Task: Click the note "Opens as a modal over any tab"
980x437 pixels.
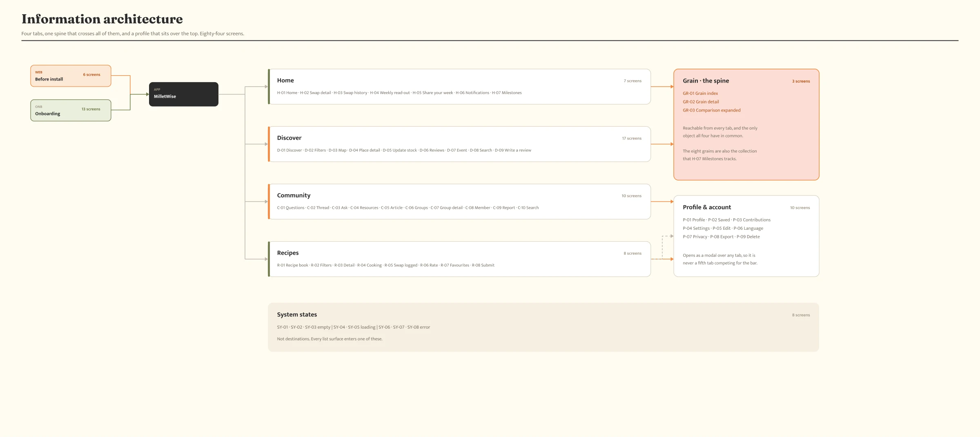Action: click(719, 255)
